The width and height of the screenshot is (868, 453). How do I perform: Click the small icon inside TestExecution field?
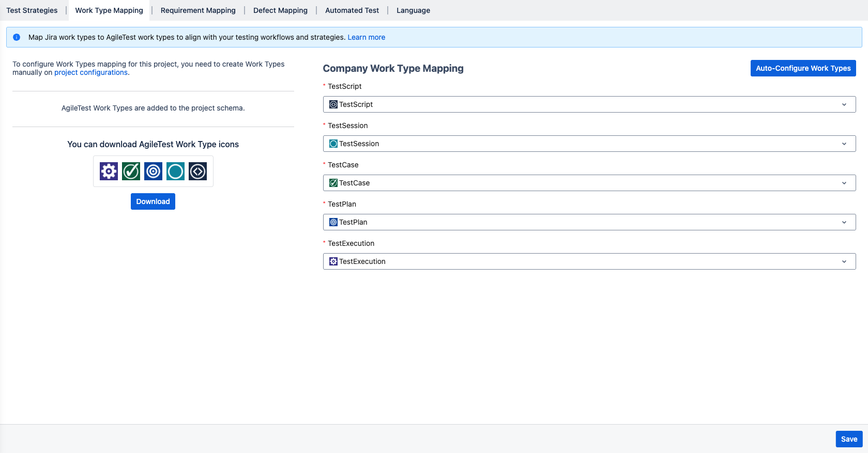click(x=333, y=261)
